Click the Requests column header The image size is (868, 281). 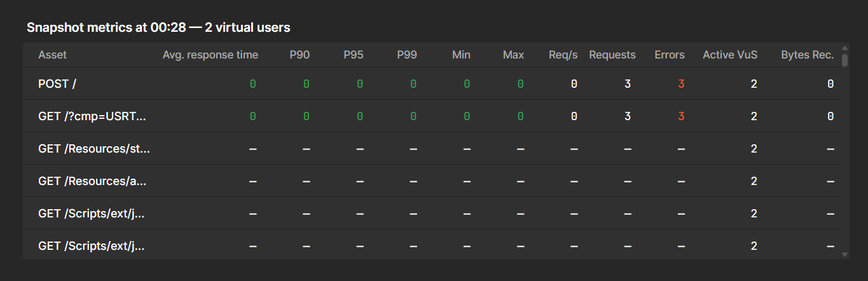coord(612,55)
